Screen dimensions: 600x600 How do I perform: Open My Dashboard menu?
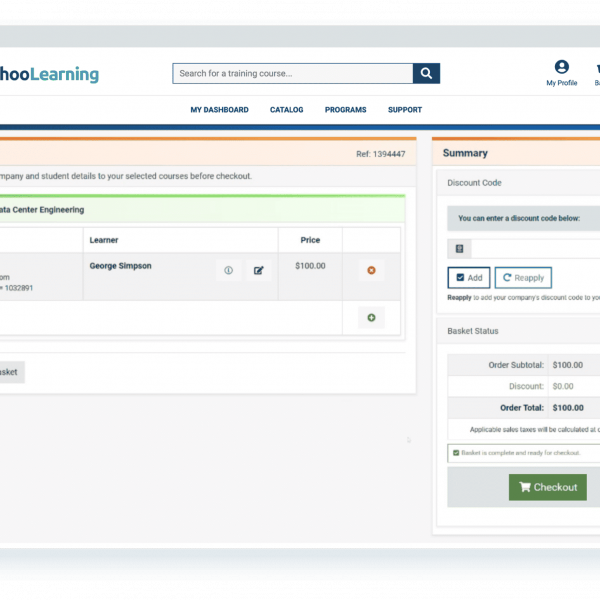tap(219, 110)
